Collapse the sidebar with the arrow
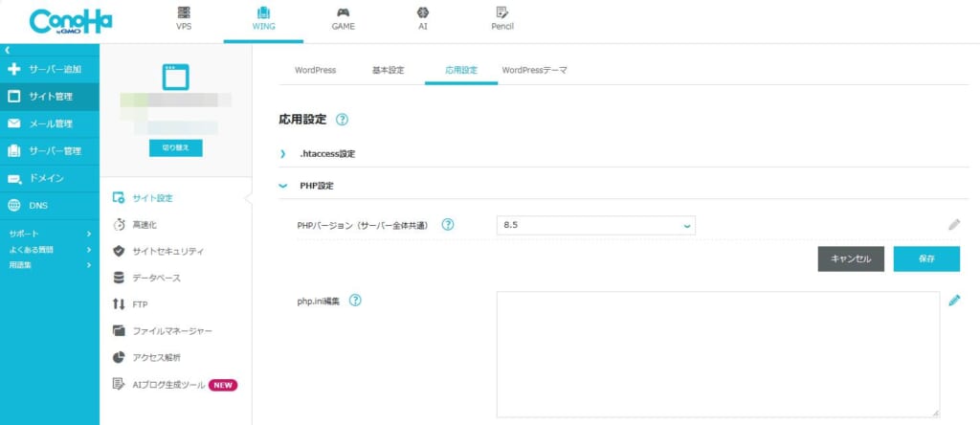 [x=7, y=50]
